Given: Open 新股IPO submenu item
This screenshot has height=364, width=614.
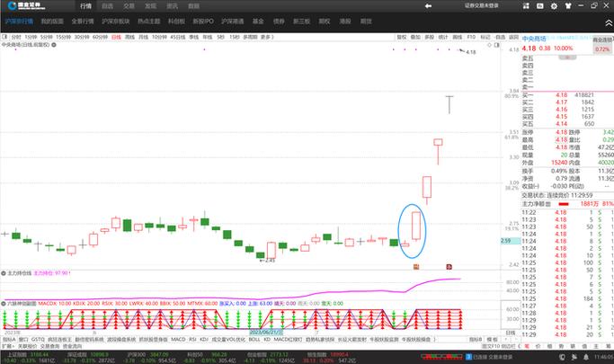Looking at the screenshot, I should pyautogui.click(x=203, y=22).
